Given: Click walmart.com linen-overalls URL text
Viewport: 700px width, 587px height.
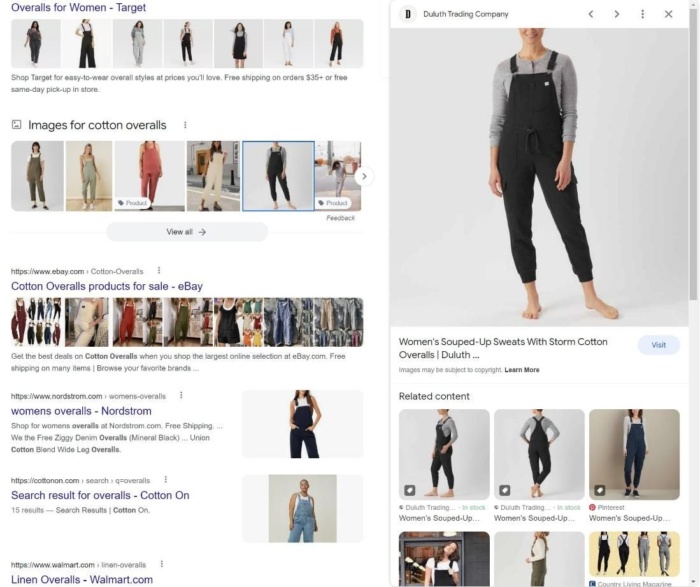Looking at the screenshot, I should 79,565.
